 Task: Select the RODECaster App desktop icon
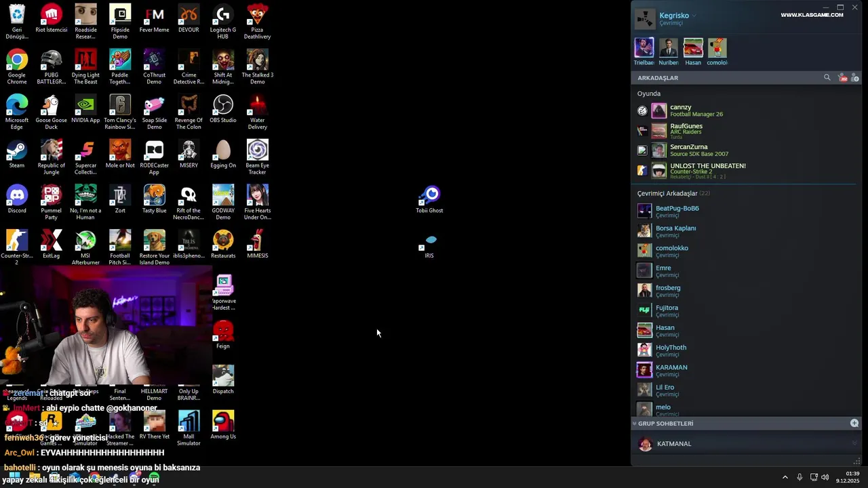coord(155,157)
